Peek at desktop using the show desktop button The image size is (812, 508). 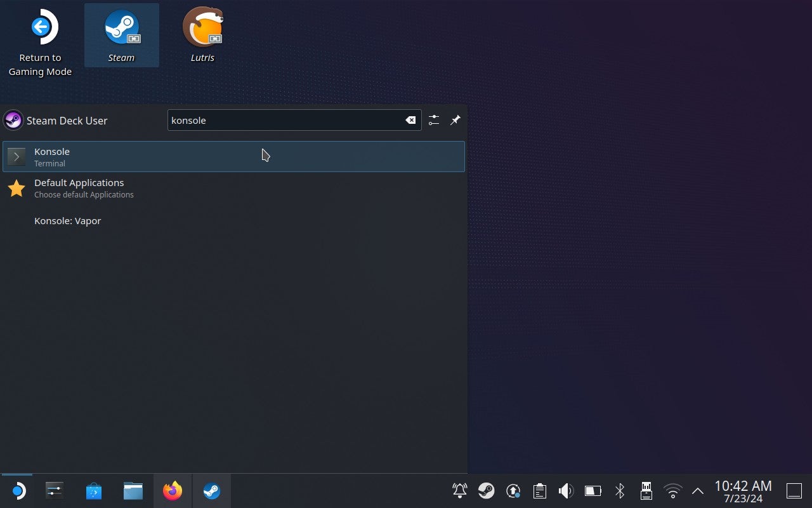pos(794,490)
